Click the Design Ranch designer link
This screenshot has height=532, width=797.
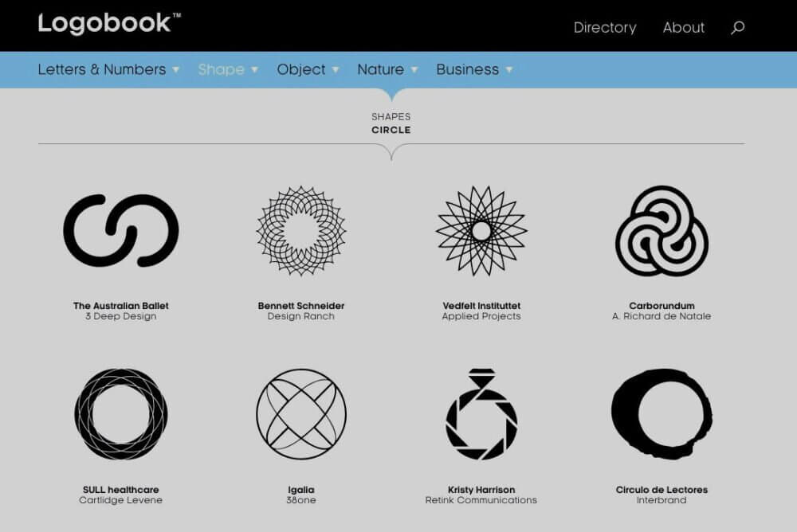point(300,315)
